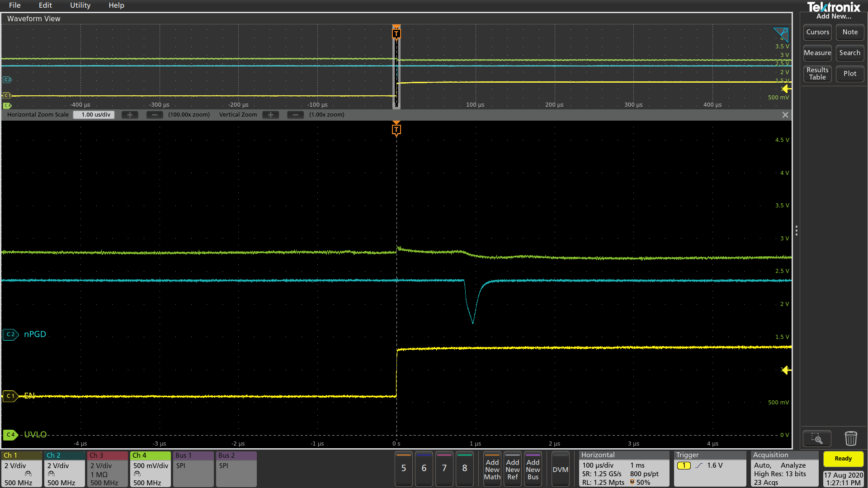Open the Horizontal settings badge
The width and height of the screenshot is (868, 488).
[x=624, y=469]
